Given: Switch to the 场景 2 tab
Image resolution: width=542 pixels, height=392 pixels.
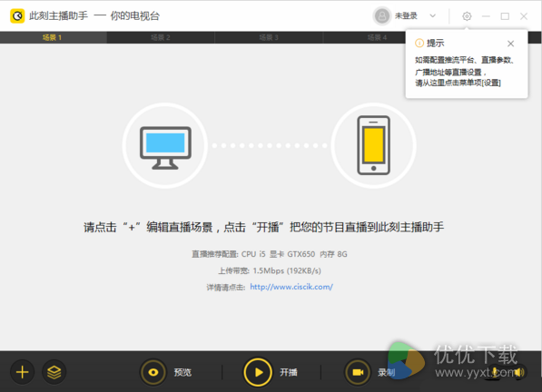Looking at the screenshot, I should click(x=161, y=37).
